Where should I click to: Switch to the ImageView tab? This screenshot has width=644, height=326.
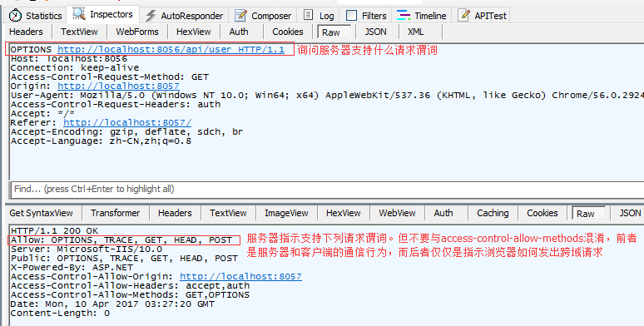(286, 213)
